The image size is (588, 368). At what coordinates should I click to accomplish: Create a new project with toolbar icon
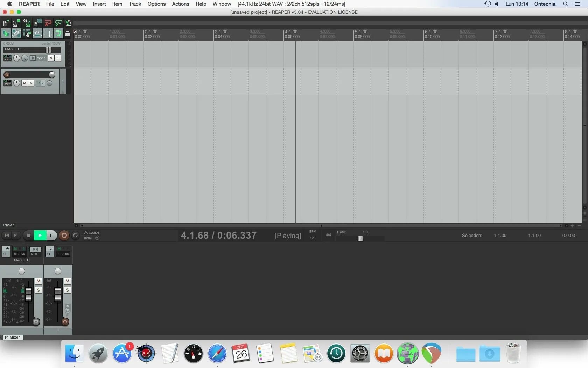click(6, 23)
